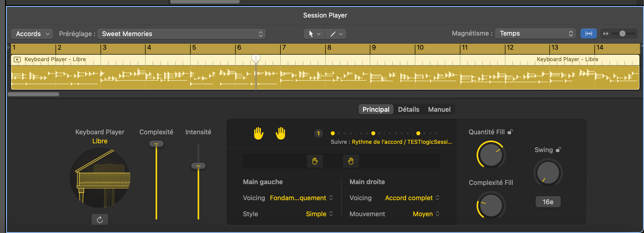This screenshot has width=644, height=233.
Task: Click the grand piano player image
Action: tap(100, 177)
